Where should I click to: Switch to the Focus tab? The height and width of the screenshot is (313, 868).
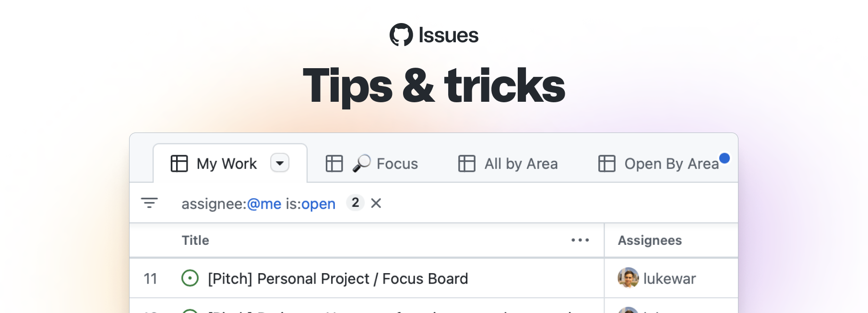click(397, 164)
